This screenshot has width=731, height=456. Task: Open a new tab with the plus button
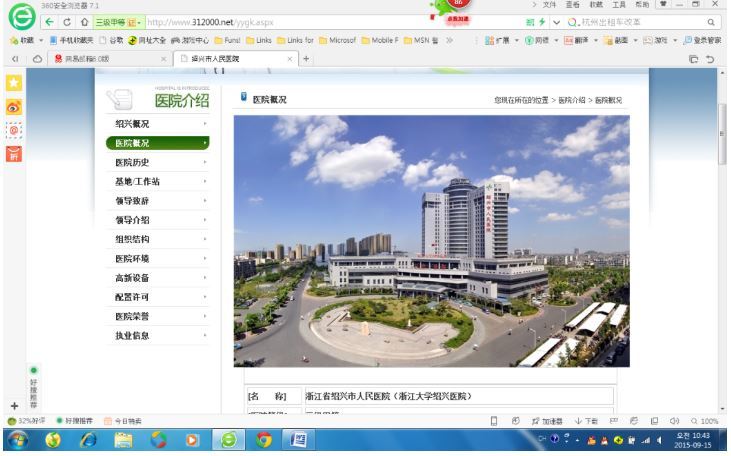[306, 59]
